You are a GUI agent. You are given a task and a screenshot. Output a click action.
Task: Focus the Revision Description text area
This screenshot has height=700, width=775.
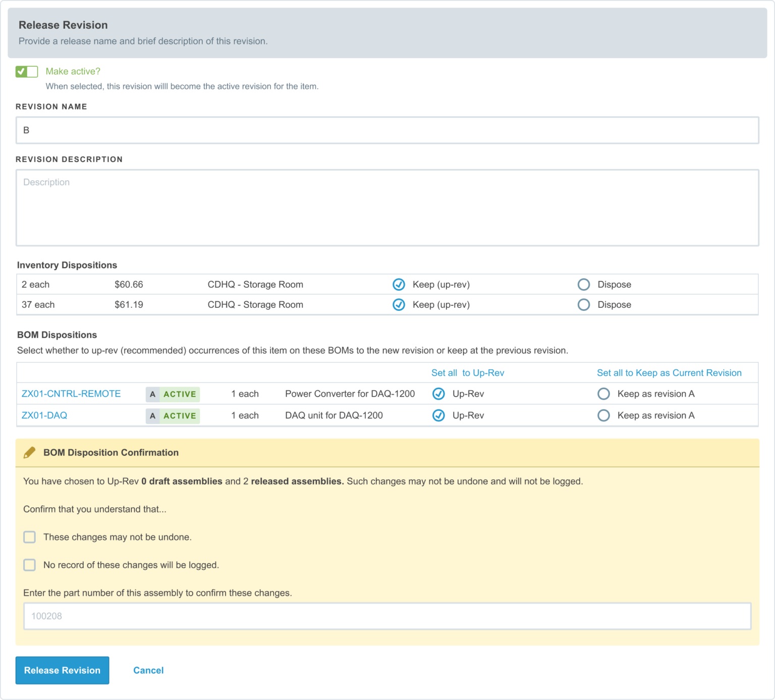(387, 207)
